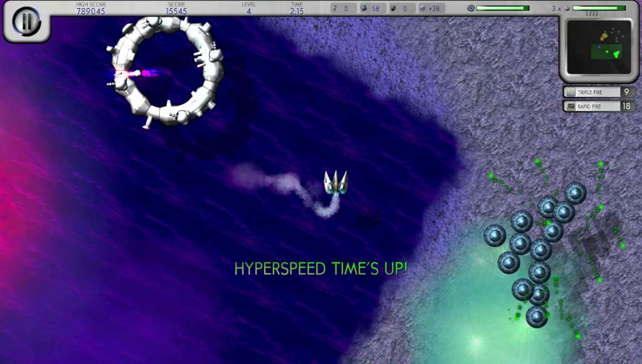
Task: Click the lives icon next to 3 x
Action: [567, 8]
